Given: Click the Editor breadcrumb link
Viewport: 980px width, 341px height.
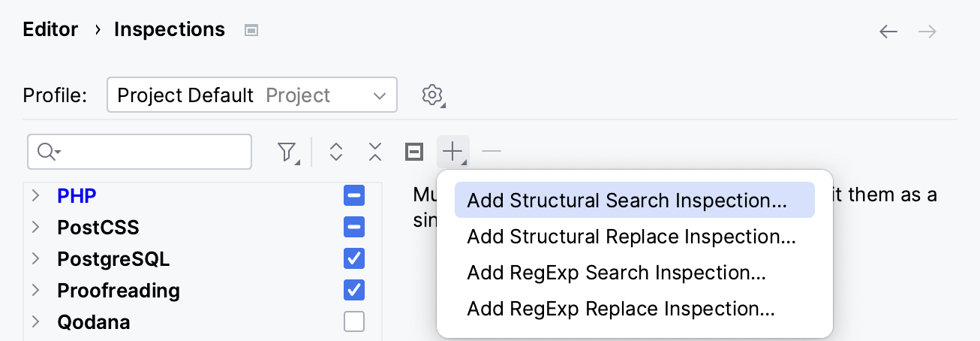Looking at the screenshot, I should tap(50, 30).
